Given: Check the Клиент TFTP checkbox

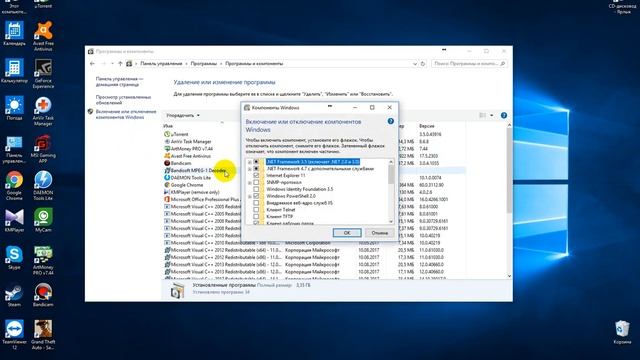Looking at the screenshot, I should [x=256, y=217].
